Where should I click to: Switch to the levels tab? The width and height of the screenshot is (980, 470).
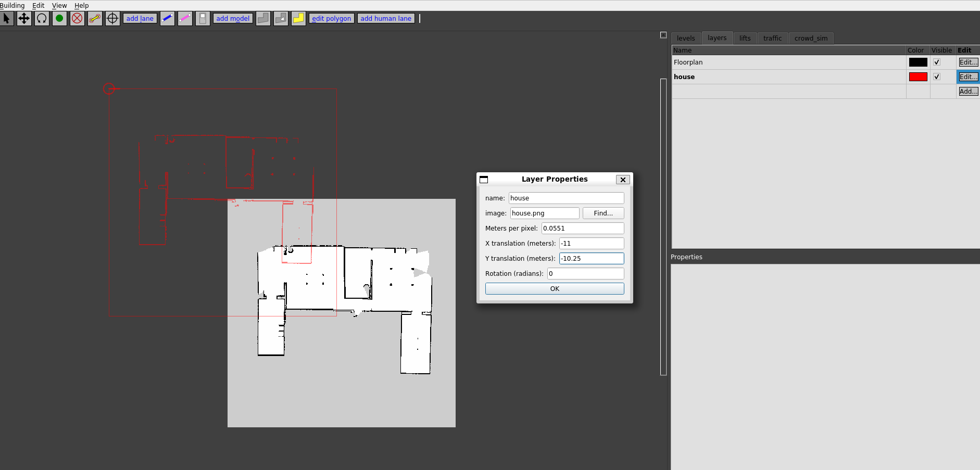point(686,38)
